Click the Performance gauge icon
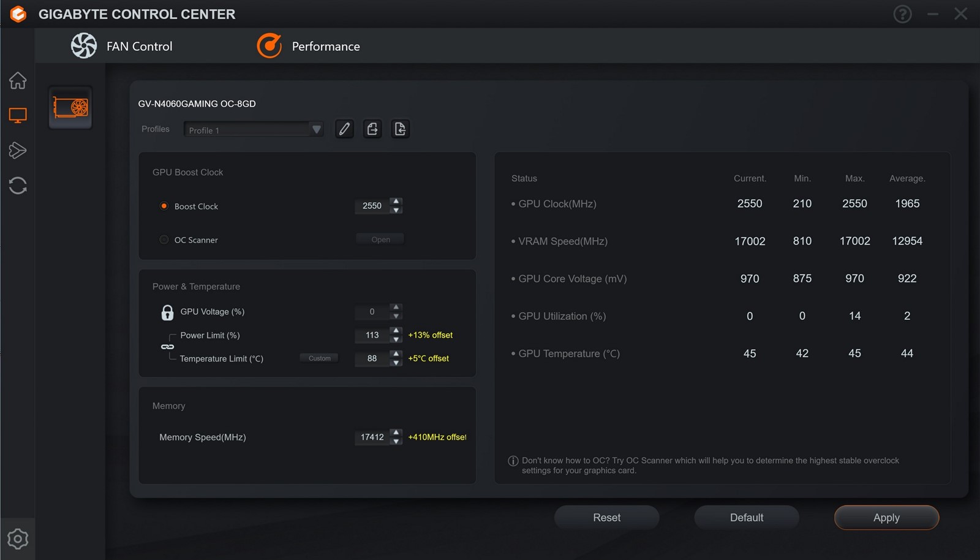The width and height of the screenshot is (980, 560). click(x=269, y=46)
